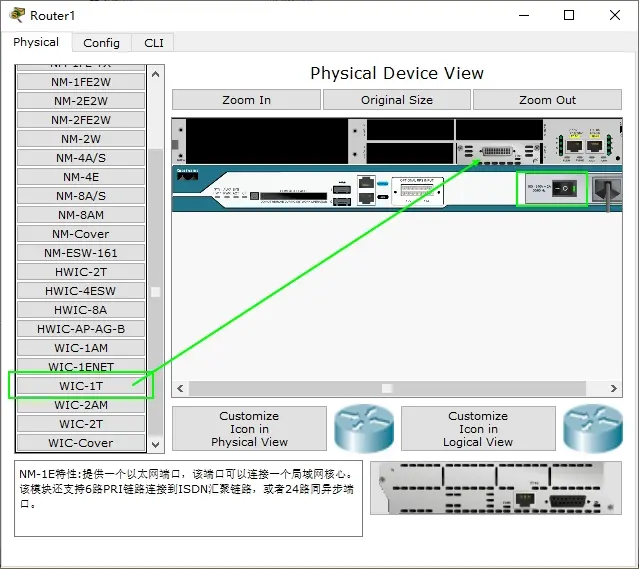Open the CLI tab
This screenshot has width=639, height=569.
point(154,43)
